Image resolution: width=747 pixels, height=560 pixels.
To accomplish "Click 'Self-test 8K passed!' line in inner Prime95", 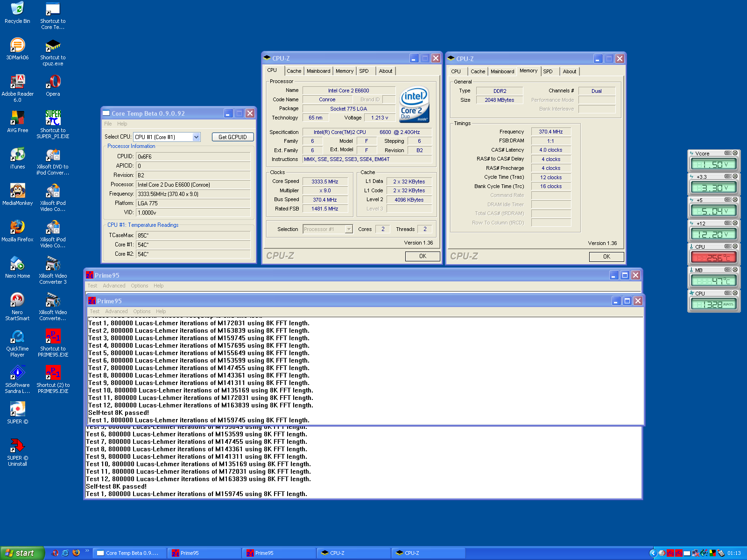I will coord(119,413).
